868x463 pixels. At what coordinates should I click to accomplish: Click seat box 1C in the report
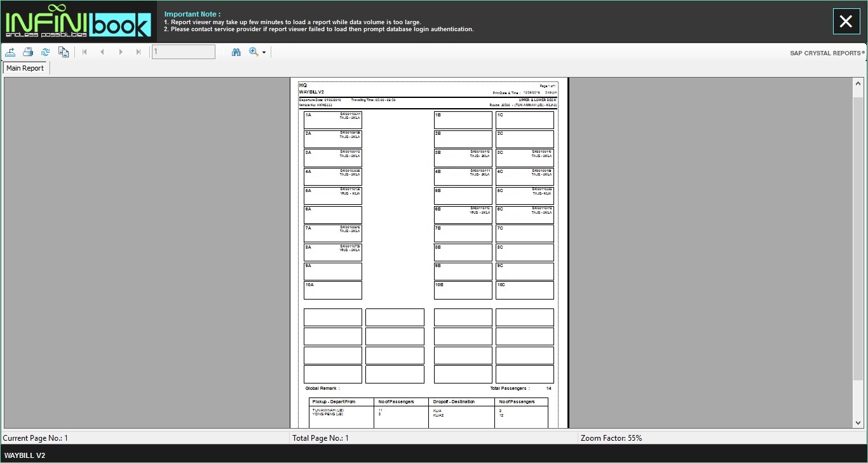pyautogui.click(x=525, y=120)
